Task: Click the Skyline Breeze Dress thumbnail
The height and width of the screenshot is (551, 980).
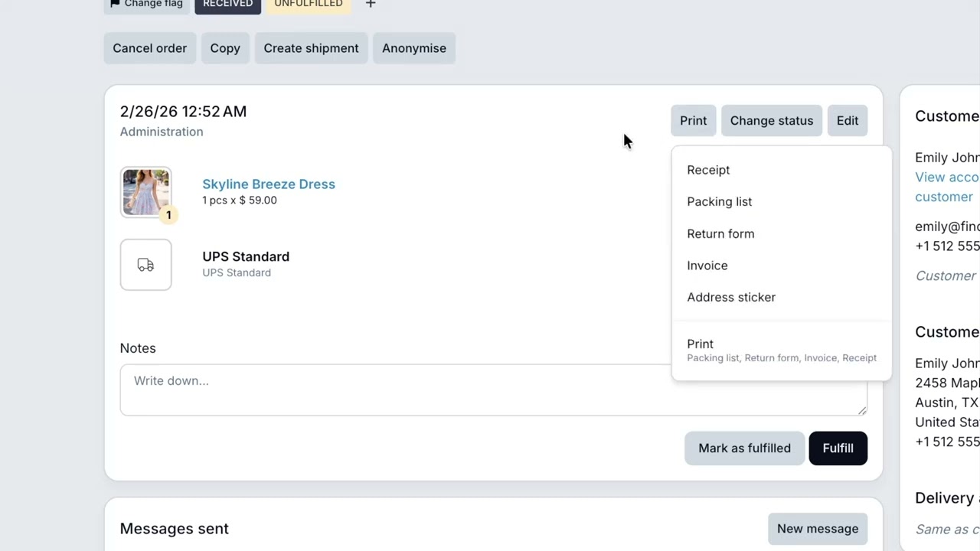Action: pyautogui.click(x=145, y=192)
